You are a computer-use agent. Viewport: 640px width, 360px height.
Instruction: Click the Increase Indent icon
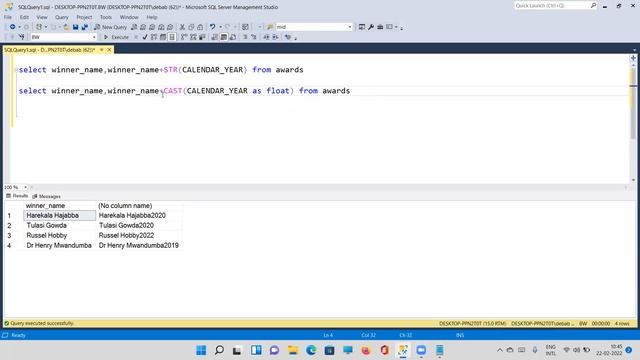[x=276, y=37]
